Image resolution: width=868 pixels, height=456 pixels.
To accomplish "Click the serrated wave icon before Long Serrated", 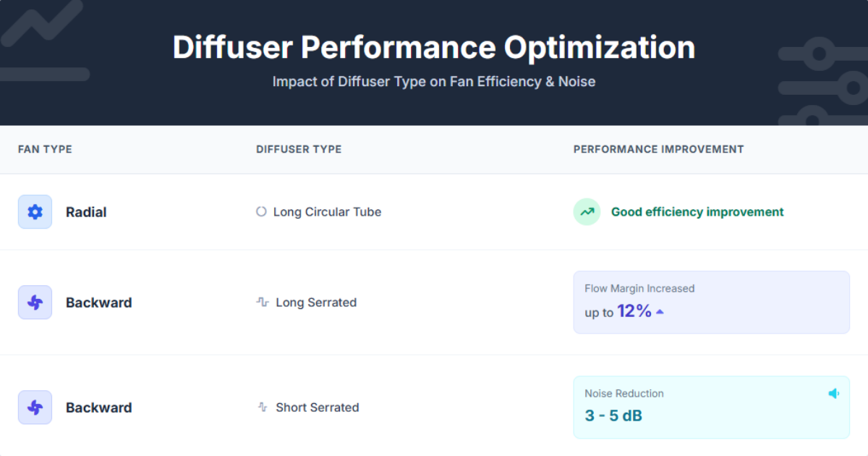I will pos(261,302).
